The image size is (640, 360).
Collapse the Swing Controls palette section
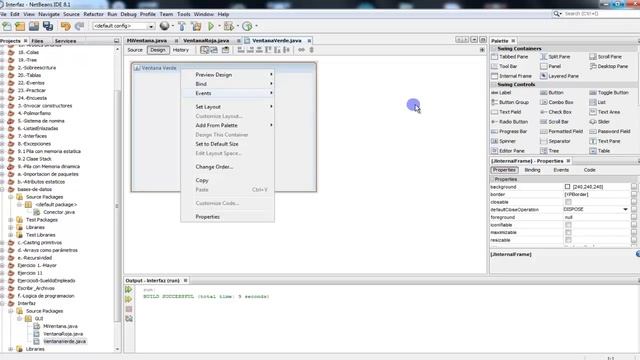click(x=493, y=84)
